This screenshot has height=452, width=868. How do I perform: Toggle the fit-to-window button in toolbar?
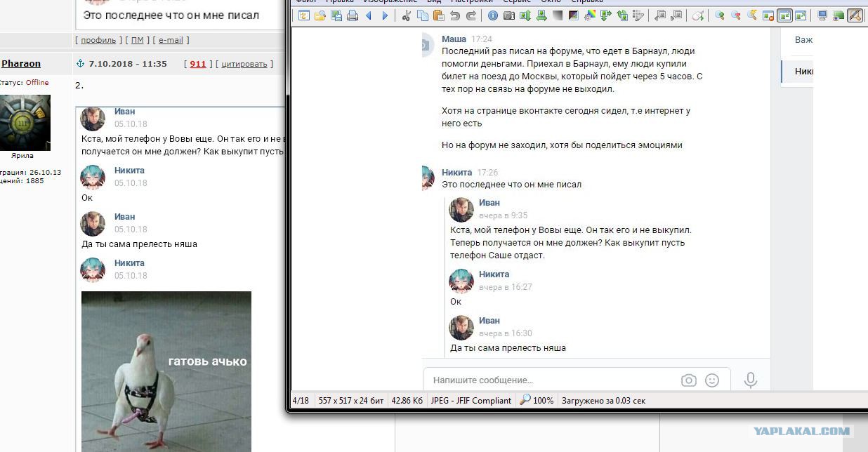click(784, 15)
